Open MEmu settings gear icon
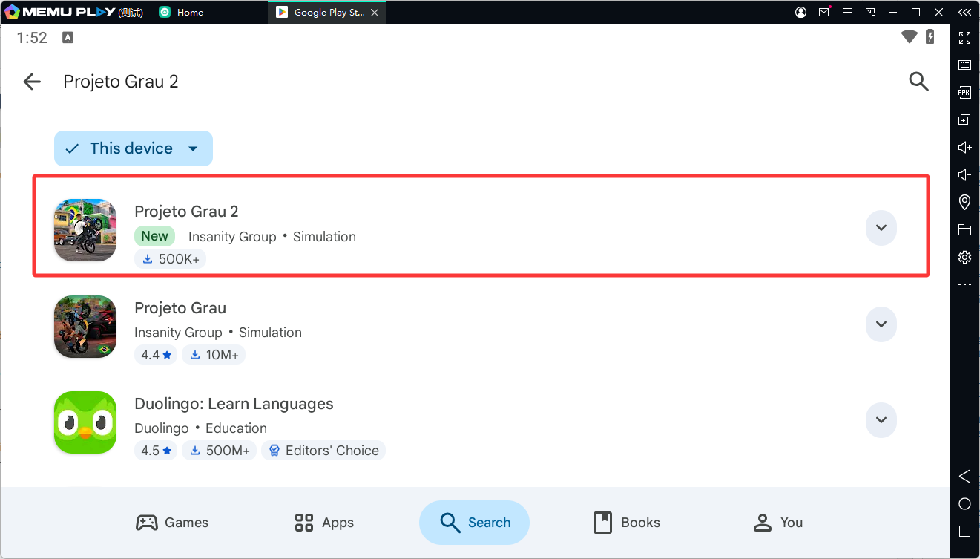This screenshot has width=980, height=559. click(964, 257)
